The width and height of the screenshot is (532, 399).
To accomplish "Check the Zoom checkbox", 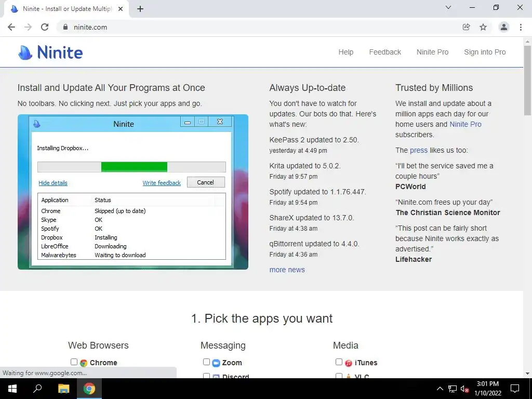I will point(206,362).
